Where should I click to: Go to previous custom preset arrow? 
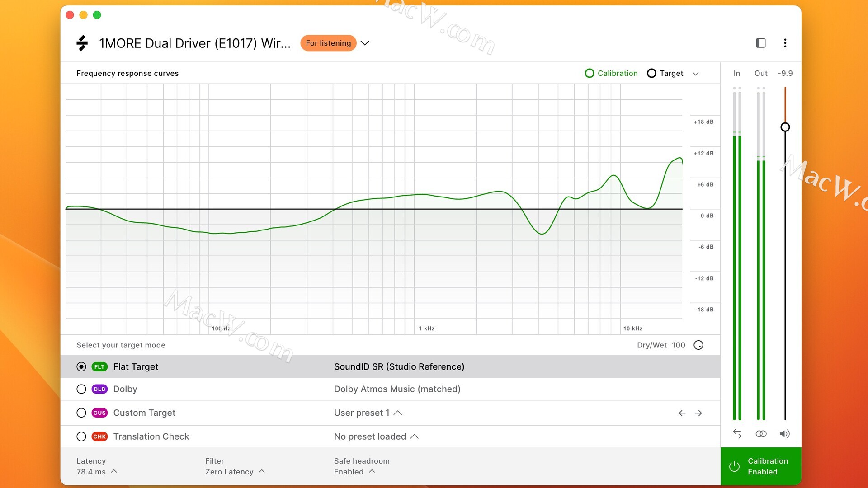point(682,413)
